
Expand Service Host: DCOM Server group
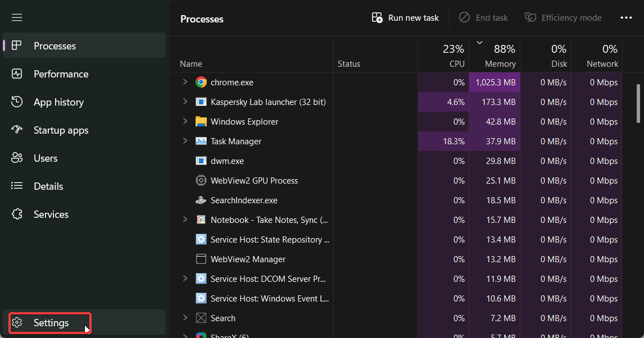coord(185,278)
